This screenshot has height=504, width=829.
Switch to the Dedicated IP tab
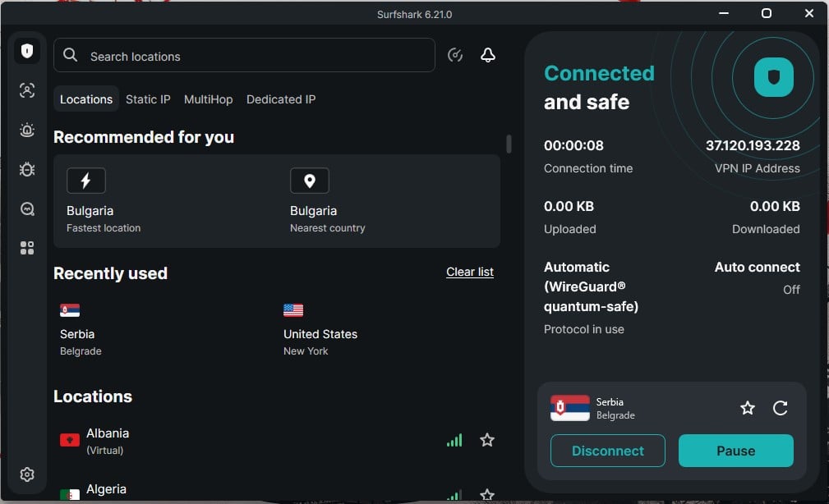281,99
